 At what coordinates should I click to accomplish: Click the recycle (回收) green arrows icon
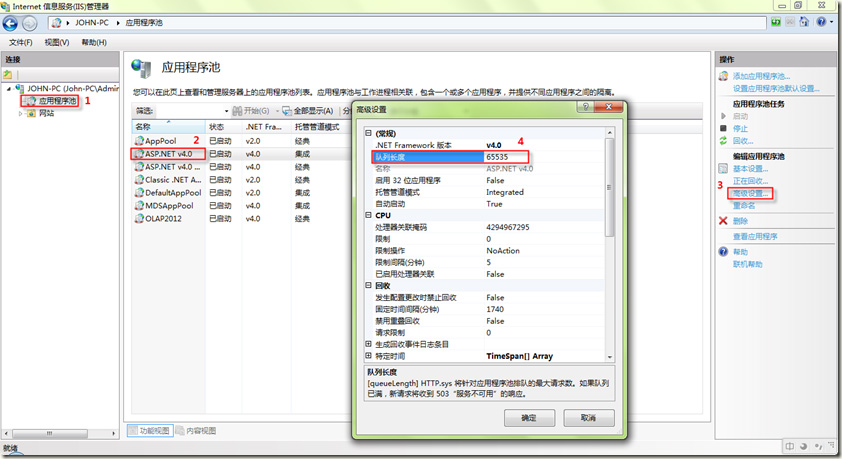click(724, 141)
